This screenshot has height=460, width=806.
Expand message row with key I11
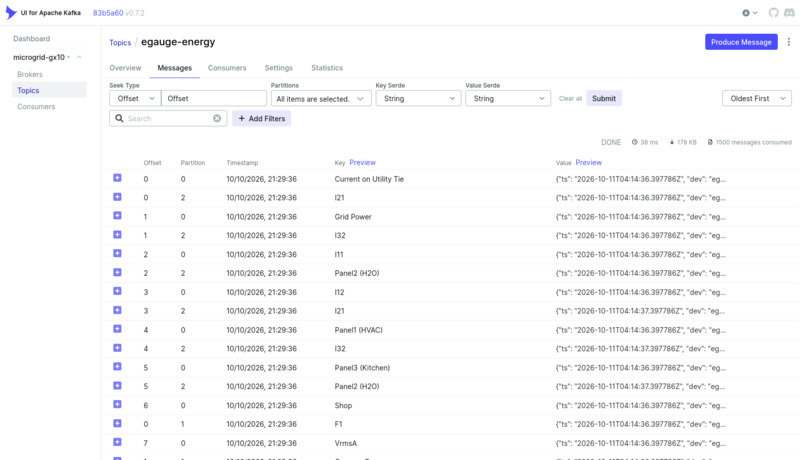pos(117,253)
